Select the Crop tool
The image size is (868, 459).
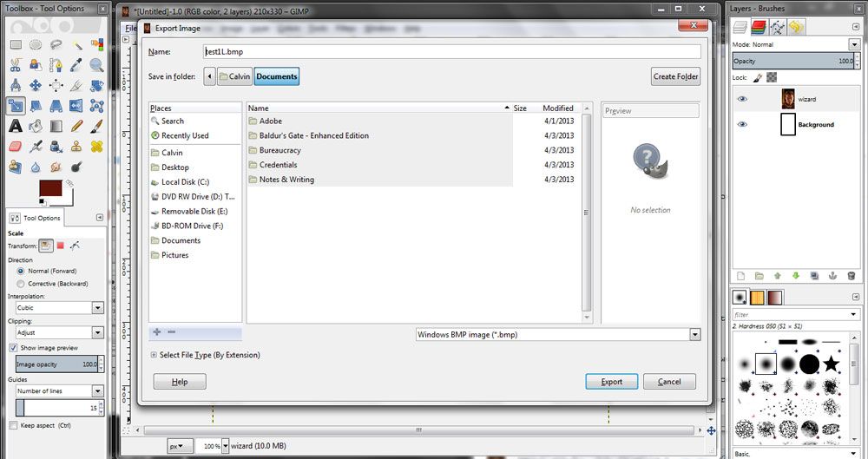[x=76, y=85]
